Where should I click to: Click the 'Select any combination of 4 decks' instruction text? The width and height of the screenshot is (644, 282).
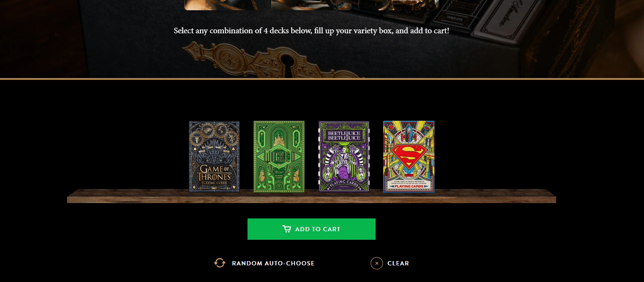click(312, 31)
